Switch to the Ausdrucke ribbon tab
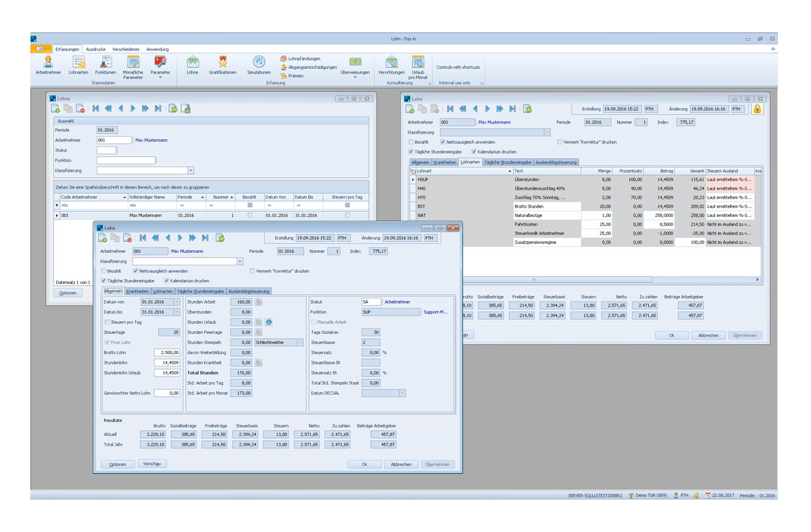The height and width of the screenshot is (532, 811). pos(95,49)
